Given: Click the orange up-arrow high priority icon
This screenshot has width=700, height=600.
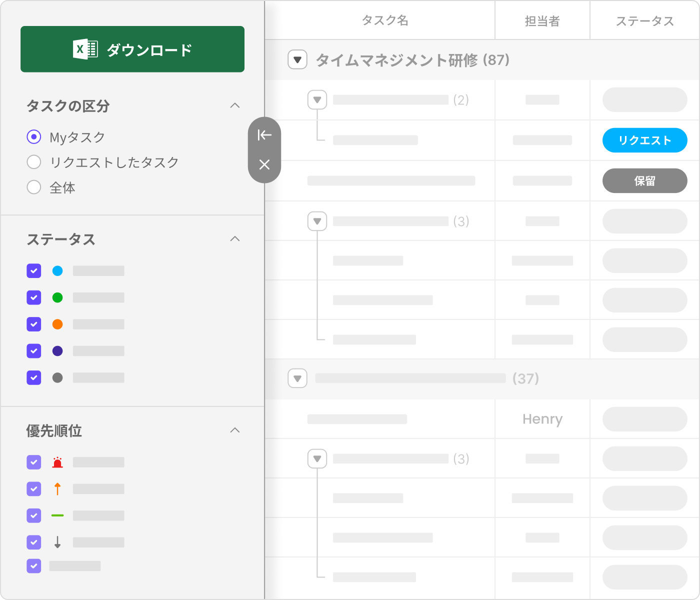Looking at the screenshot, I should (x=57, y=489).
